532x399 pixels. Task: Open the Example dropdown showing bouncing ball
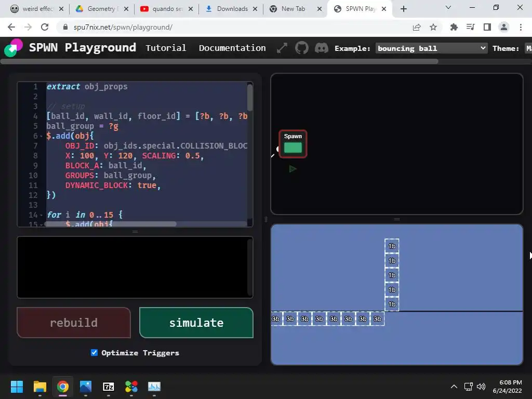click(x=432, y=48)
